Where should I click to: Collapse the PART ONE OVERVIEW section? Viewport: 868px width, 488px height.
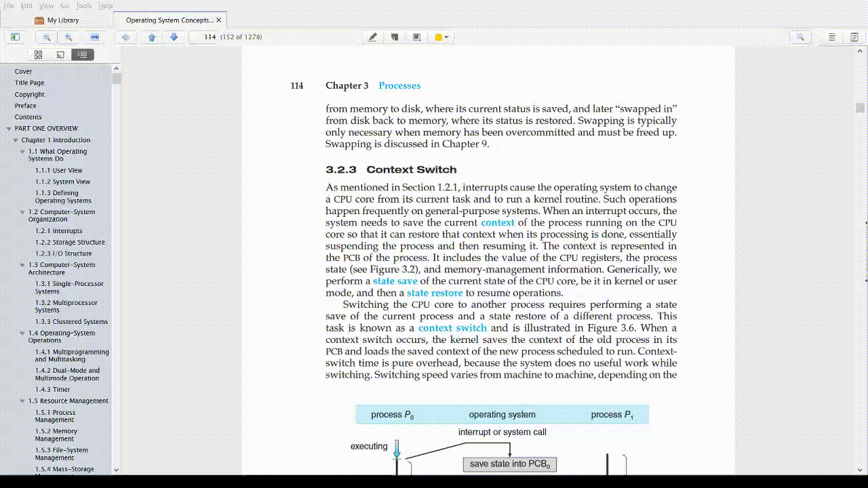tap(9, 129)
